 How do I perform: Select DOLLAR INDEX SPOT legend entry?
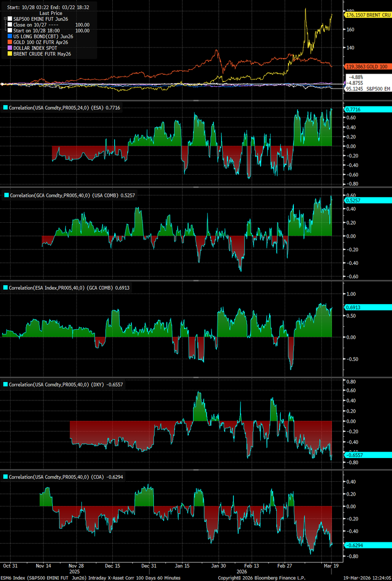pos(35,48)
